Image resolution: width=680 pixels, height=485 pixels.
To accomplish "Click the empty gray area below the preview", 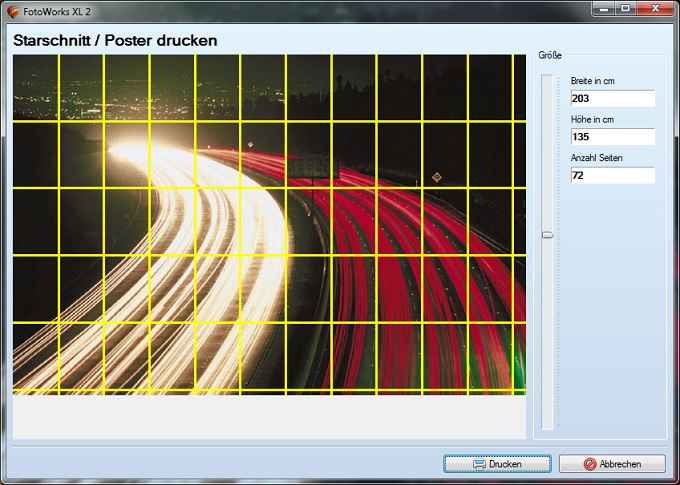I will pos(268,416).
